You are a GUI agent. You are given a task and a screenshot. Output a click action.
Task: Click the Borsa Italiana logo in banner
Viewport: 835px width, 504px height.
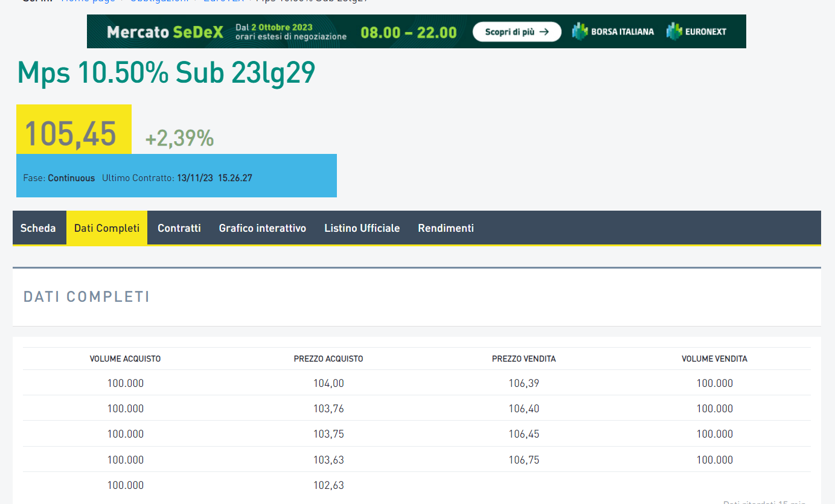(613, 31)
